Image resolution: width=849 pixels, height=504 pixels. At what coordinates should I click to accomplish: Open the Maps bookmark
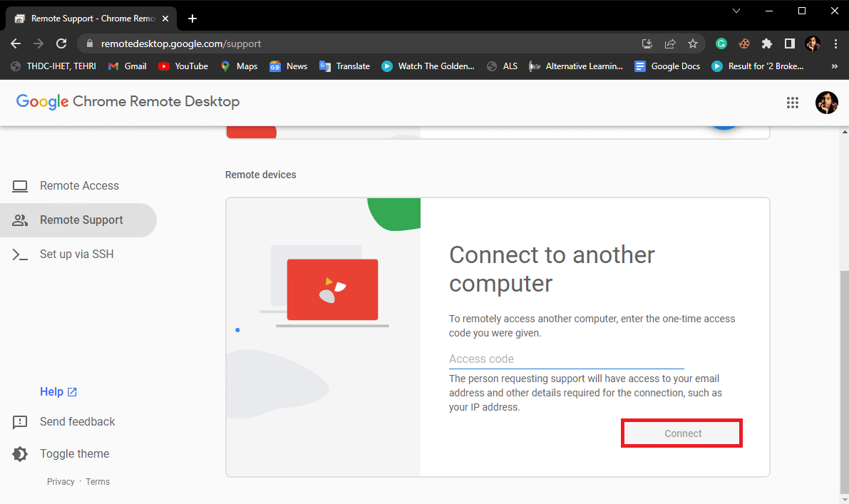tap(239, 66)
